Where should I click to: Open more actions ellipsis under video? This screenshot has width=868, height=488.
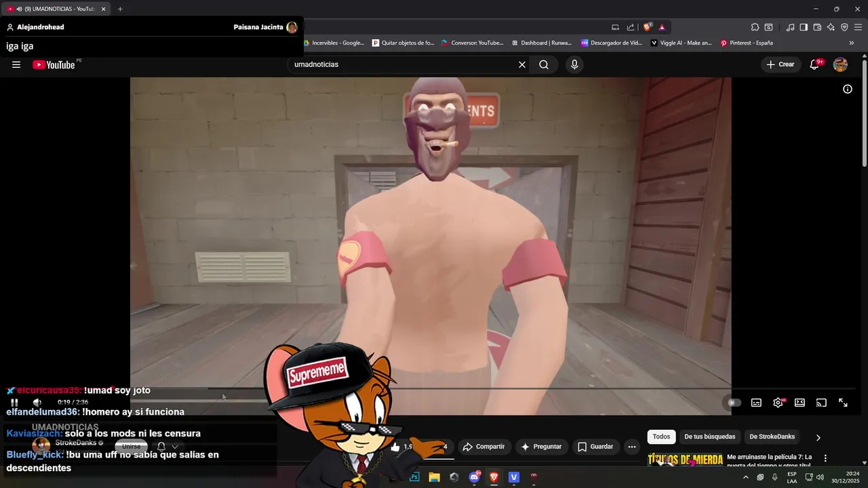point(632,447)
